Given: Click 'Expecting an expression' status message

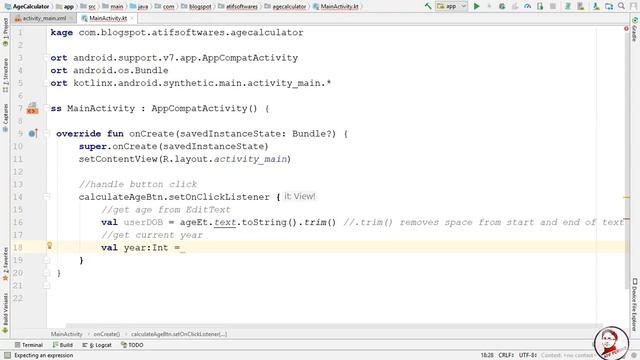Looking at the screenshot, I should (44, 356).
